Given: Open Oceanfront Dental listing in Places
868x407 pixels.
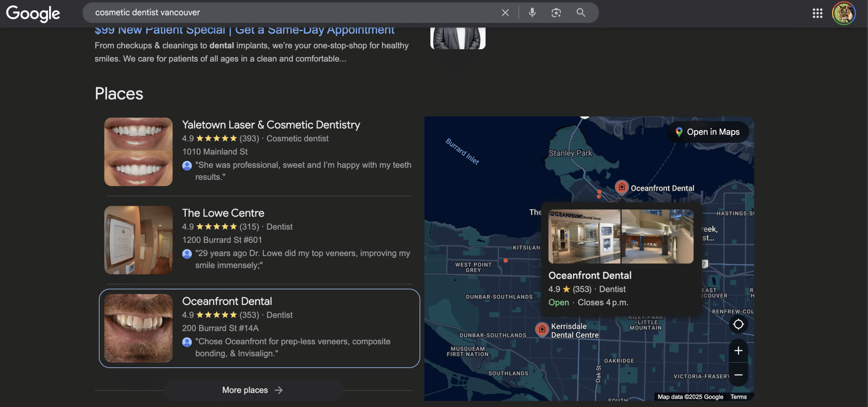Looking at the screenshot, I should click(x=227, y=301).
